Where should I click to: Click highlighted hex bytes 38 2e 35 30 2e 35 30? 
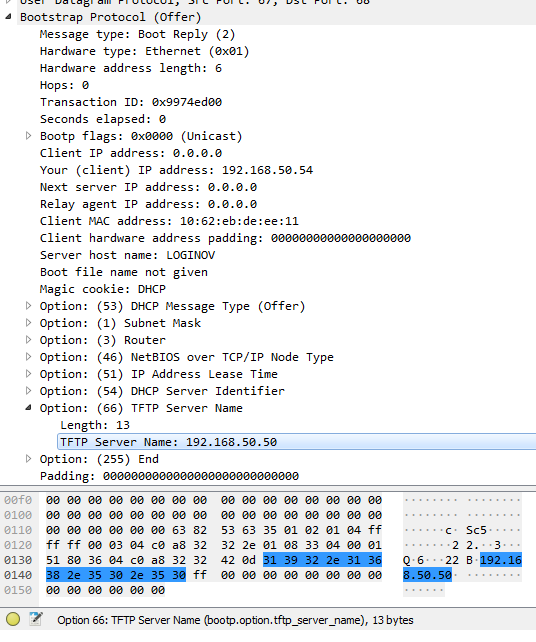click(x=116, y=575)
